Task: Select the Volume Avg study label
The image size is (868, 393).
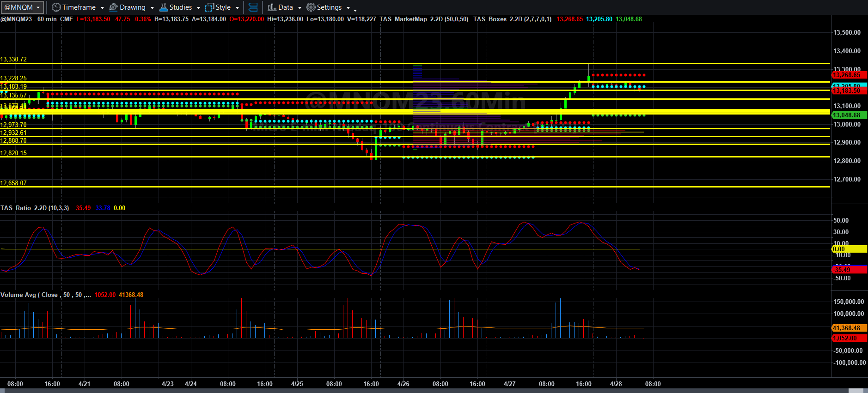Action: [45, 295]
